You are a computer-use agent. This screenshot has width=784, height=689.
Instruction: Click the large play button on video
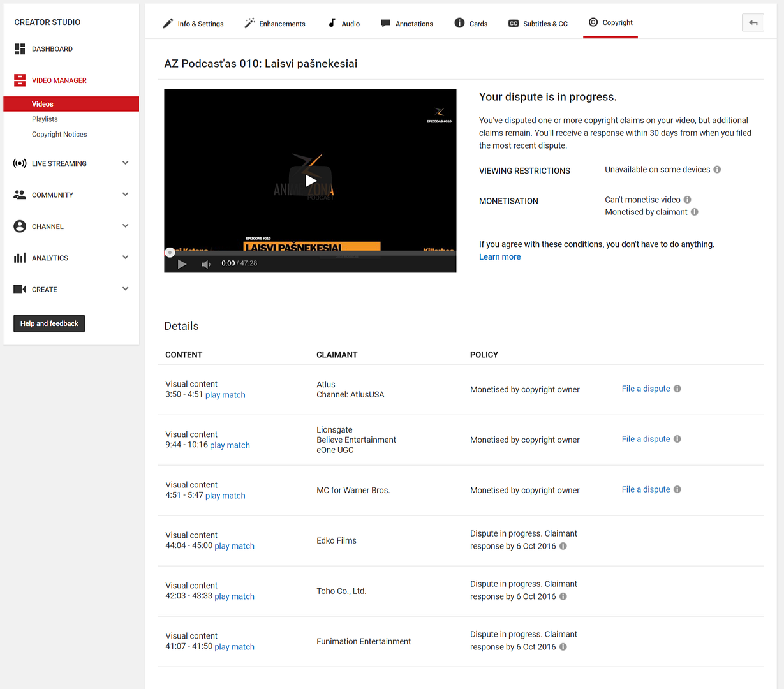point(310,181)
